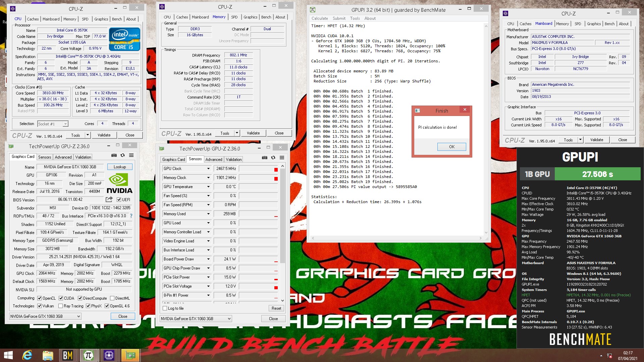Click refresh icon in GPU-Z Sensors window
This screenshot has width=644, height=362.
coord(273,158)
